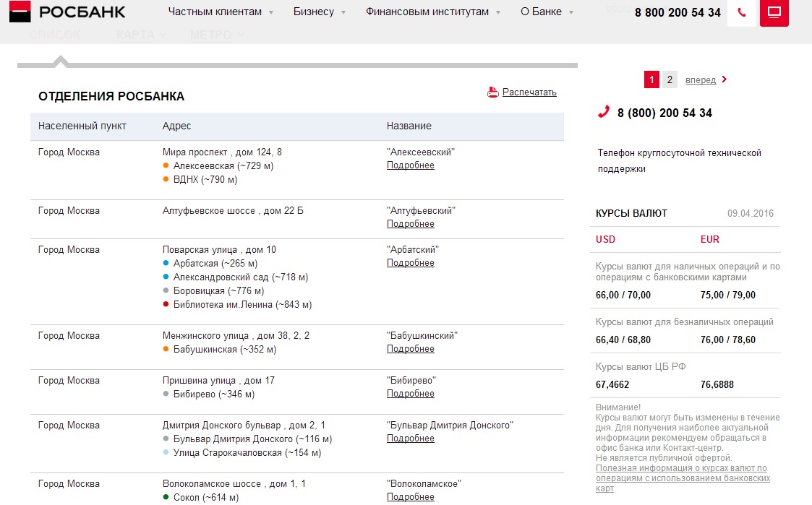Screen dimensions: 812x505
Task: Click the red arrow next to вперед
Action: [725, 79]
